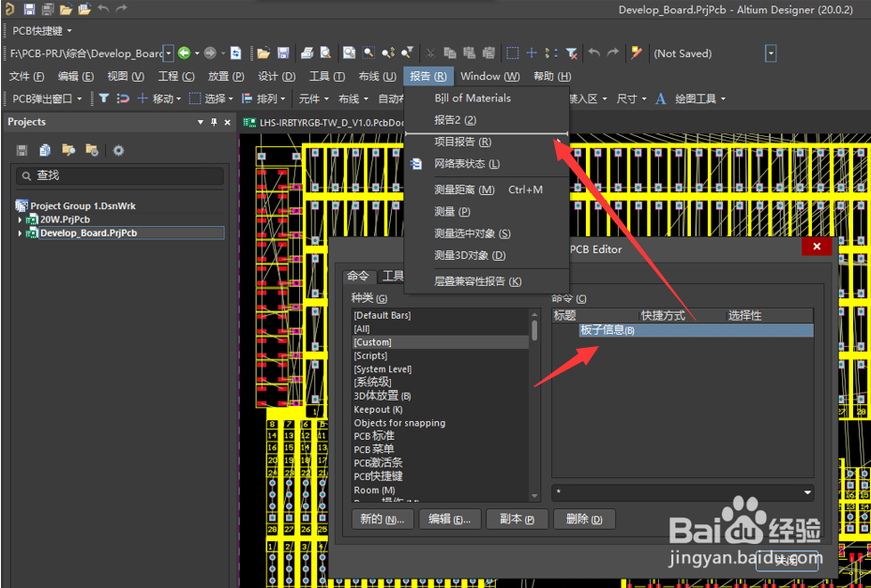Switch to the 命令 tab in the dialog

(x=358, y=277)
